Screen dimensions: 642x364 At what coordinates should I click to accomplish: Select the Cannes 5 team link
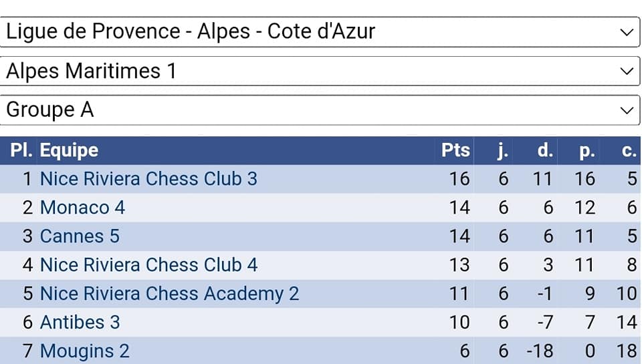(x=80, y=236)
